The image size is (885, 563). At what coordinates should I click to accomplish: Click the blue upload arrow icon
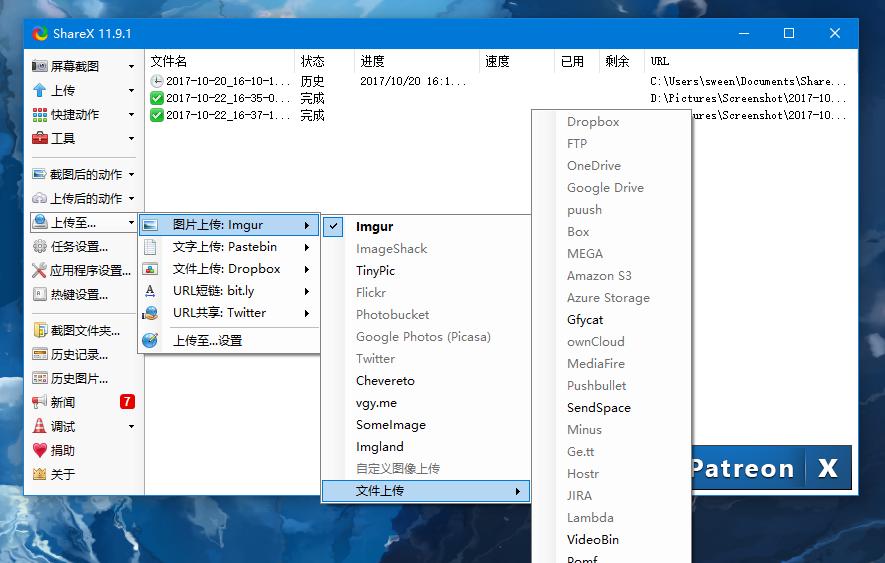click(40, 90)
